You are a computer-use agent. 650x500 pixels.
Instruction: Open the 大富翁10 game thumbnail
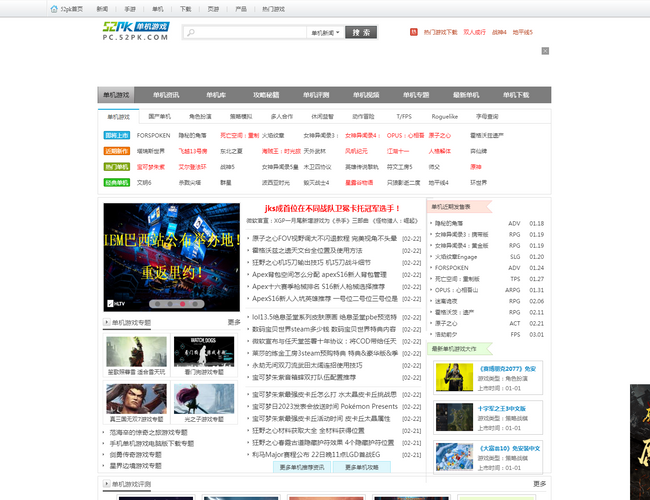[x=454, y=456]
